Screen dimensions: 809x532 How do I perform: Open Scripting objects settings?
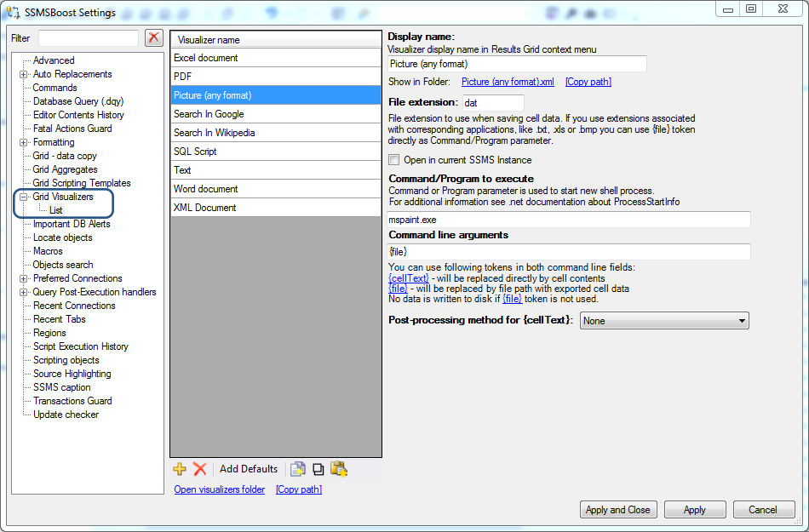tap(66, 360)
